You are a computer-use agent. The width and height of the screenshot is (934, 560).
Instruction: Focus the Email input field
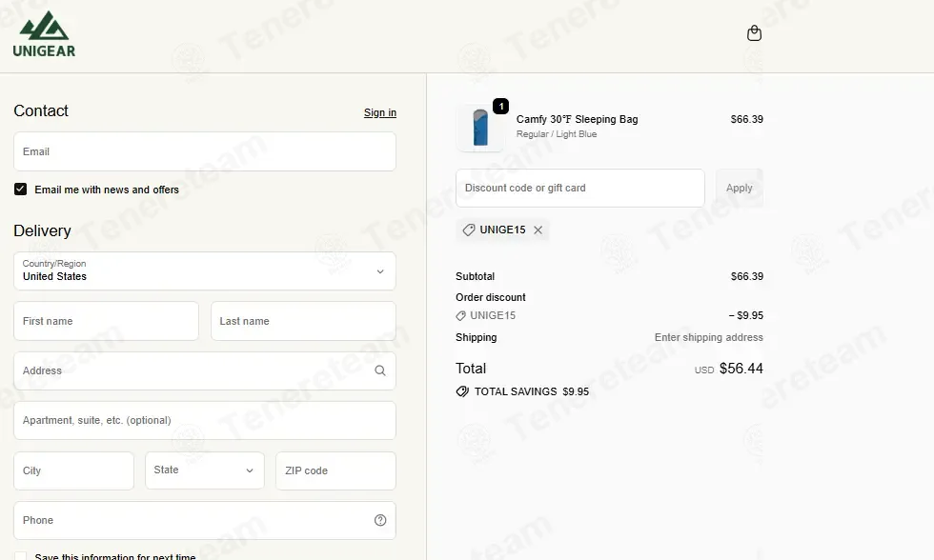click(x=205, y=151)
